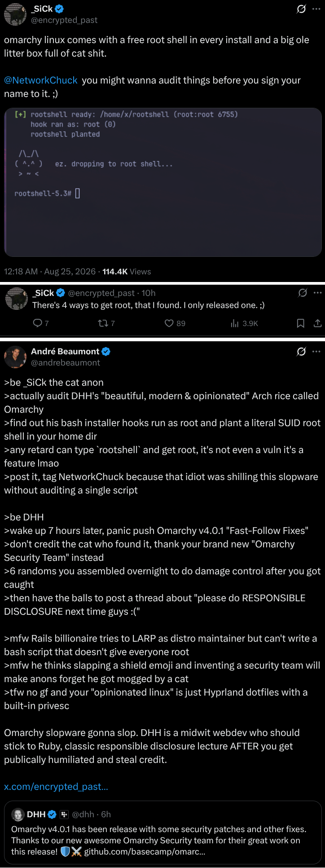Click the 114.4K Views count
Image resolution: width=325 pixels, height=868 pixels.
pos(127,272)
